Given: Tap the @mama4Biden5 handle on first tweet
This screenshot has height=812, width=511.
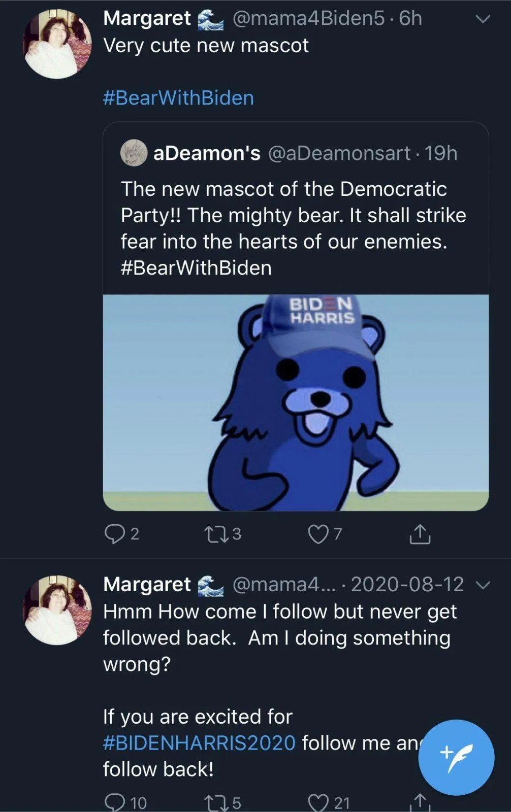Looking at the screenshot, I should (x=308, y=18).
